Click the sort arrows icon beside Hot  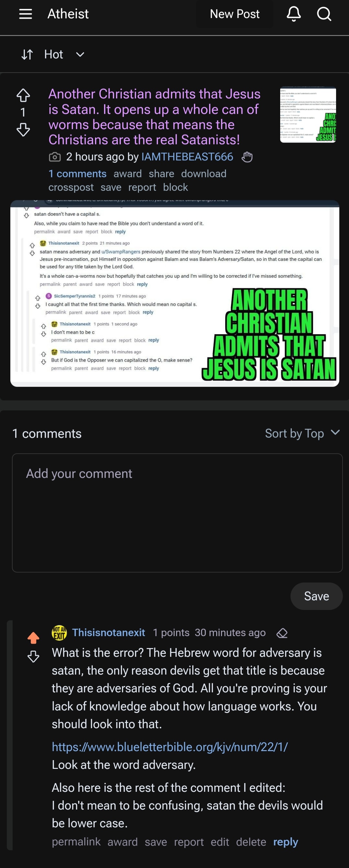point(27,54)
